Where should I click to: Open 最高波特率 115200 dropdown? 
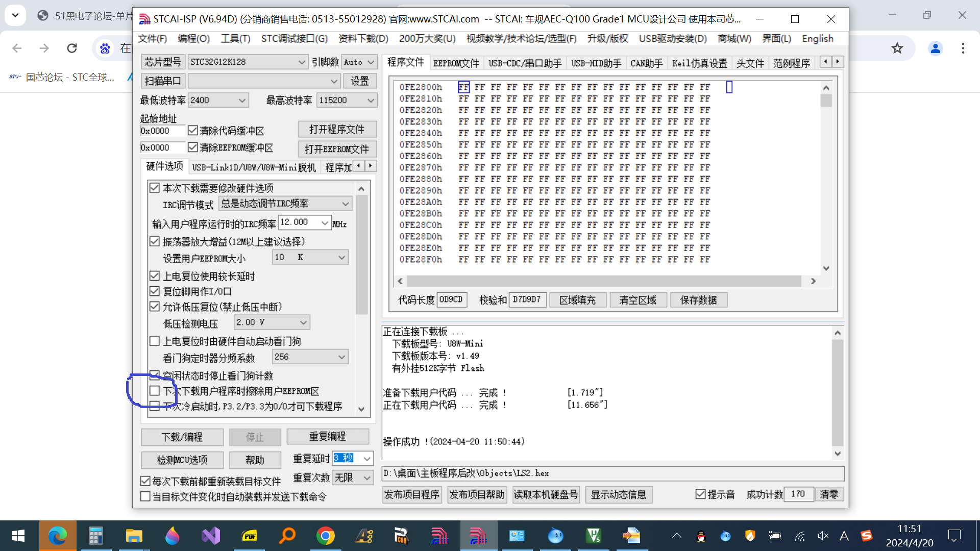point(347,100)
